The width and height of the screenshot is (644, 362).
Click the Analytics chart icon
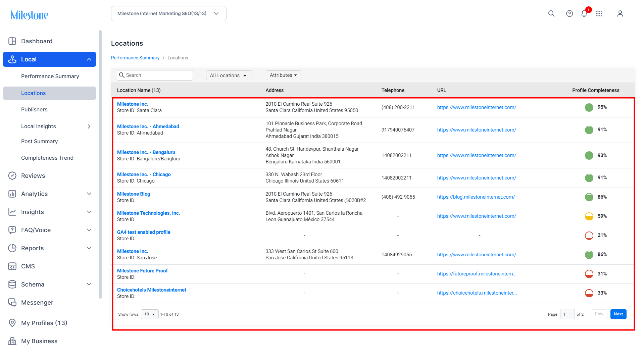[12, 194]
